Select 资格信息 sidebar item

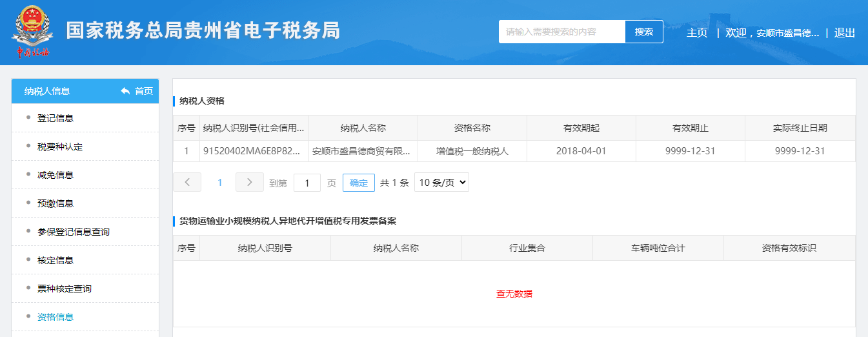click(56, 317)
